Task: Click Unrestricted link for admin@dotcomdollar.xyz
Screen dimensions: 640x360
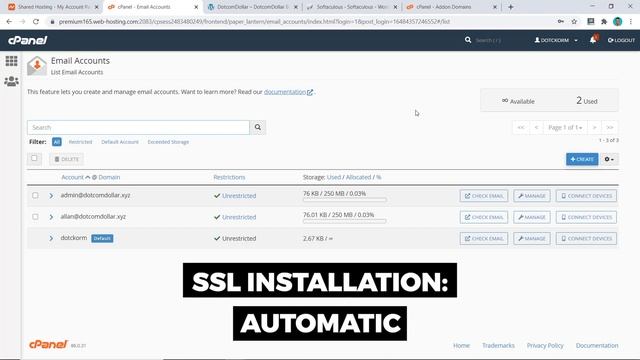Action: pyautogui.click(x=239, y=196)
